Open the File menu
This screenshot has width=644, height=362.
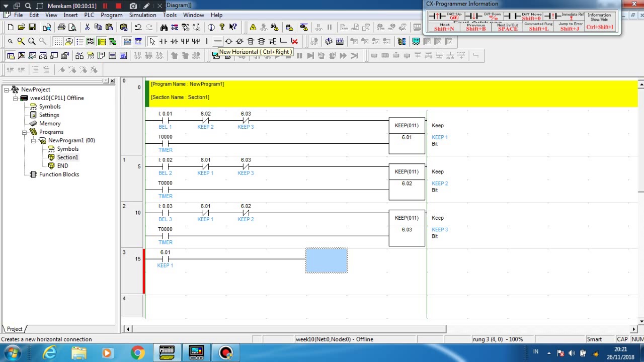coord(18,15)
